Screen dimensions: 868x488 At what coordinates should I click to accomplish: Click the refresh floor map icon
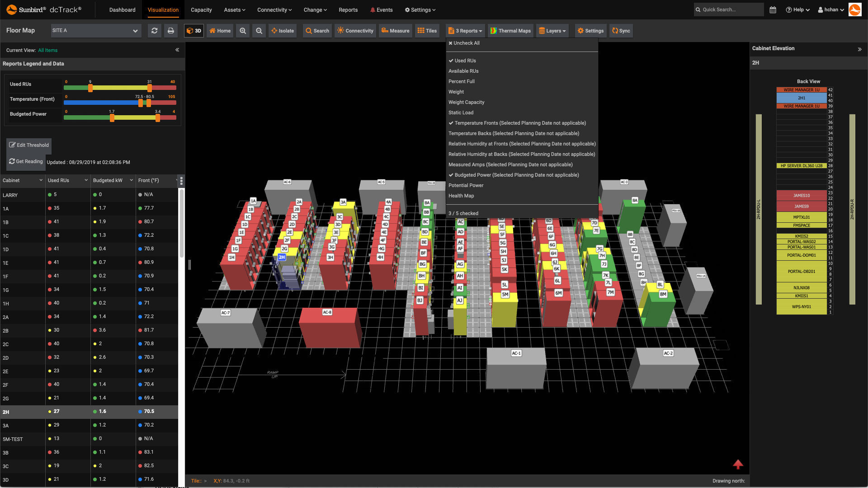155,31
